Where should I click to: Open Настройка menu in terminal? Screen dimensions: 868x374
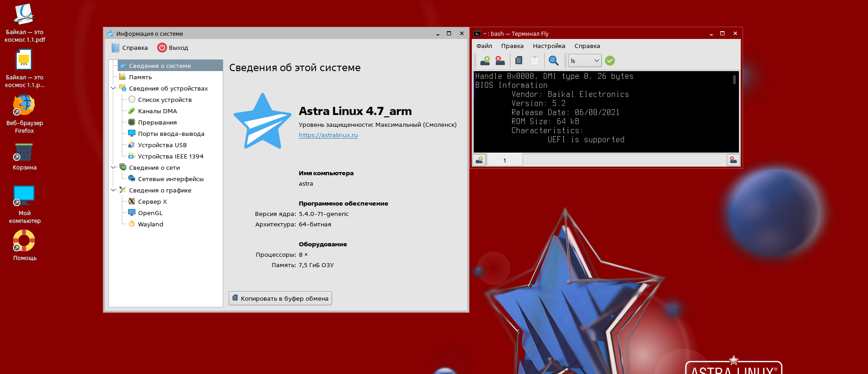[x=549, y=46]
